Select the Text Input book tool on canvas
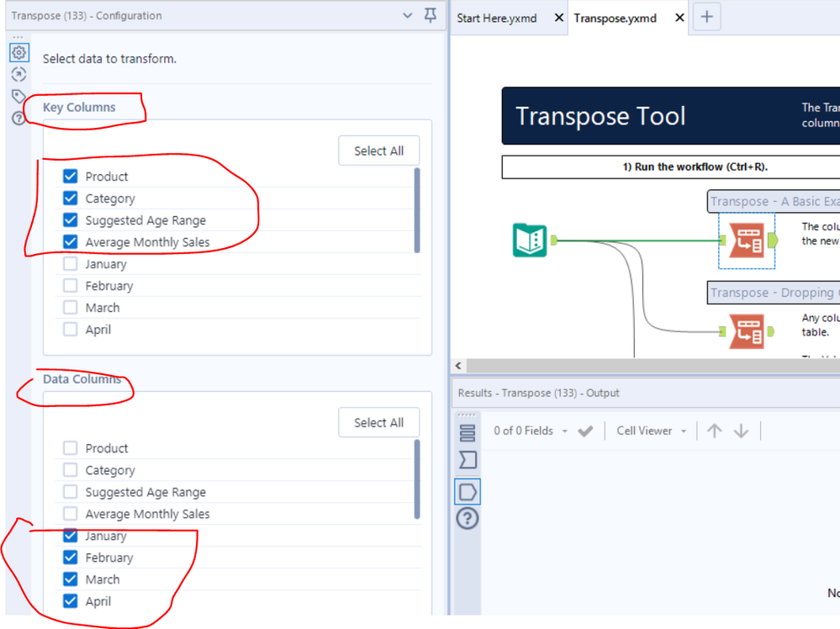Screen dimensions: 840x629 click(529, 240)
